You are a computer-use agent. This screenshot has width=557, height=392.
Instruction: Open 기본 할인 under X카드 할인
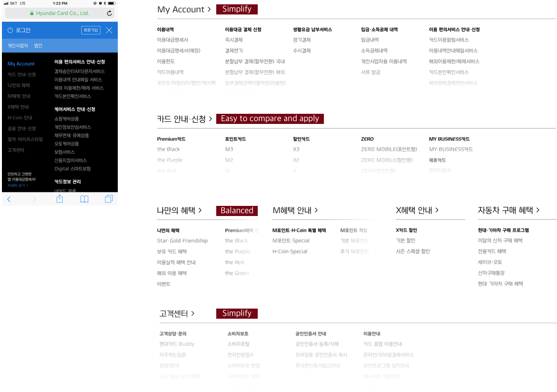(x=405, y=241)
